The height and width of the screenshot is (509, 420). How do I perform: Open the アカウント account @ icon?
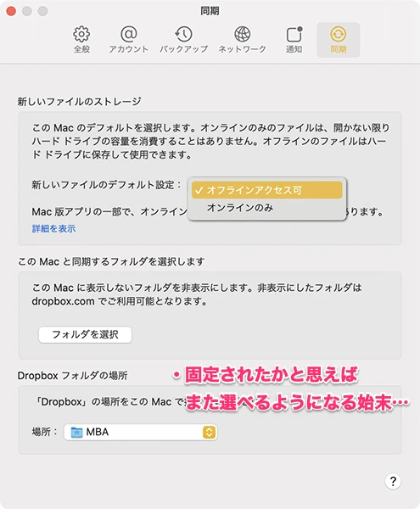click(128, 34)
